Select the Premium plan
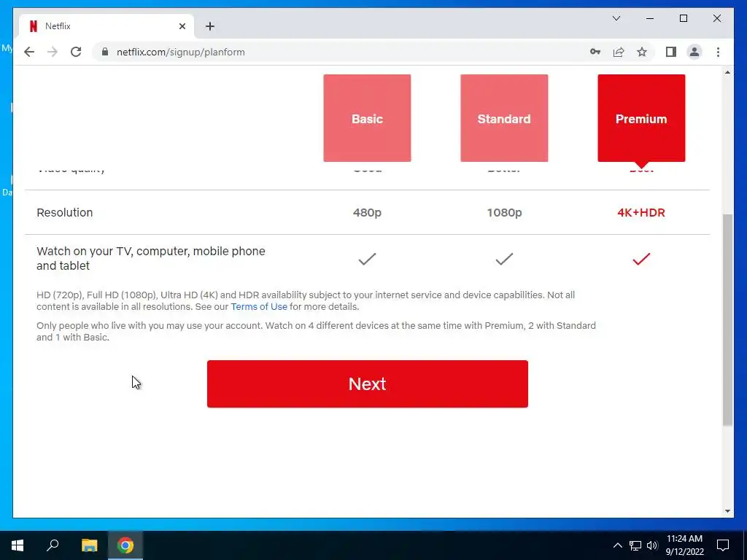Viewport: 747px width, 560px height. point(641,118)
